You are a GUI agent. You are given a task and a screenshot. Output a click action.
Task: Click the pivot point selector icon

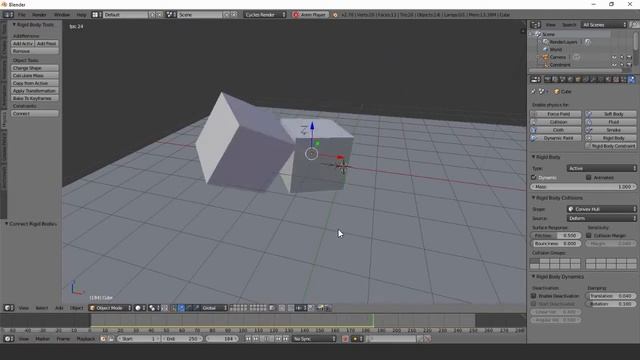pyautogui.click(x=154, y=308)
